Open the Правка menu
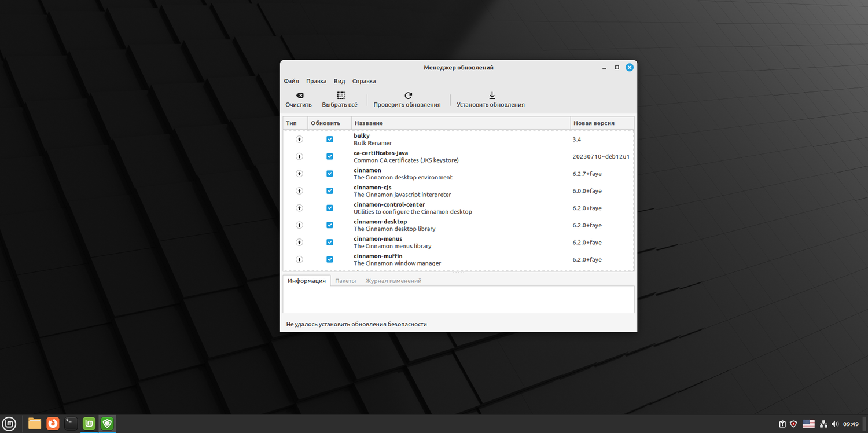This screenshot has height=433, width=868. 317,82
